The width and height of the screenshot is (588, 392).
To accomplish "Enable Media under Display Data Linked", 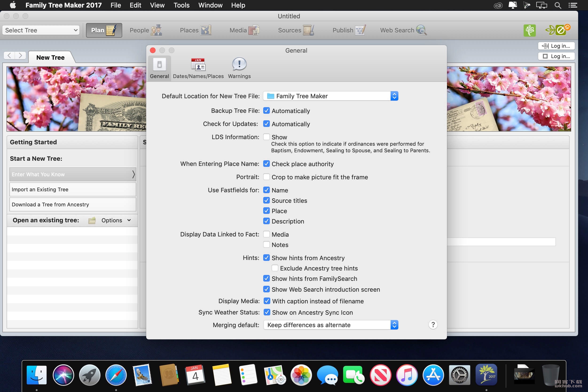I will (267, 234).
